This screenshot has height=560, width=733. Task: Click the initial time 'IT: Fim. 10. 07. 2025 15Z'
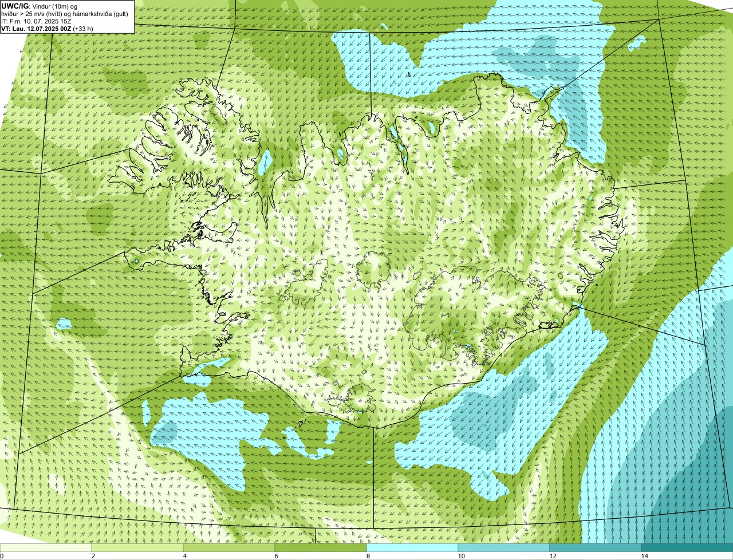pos(36,21)
